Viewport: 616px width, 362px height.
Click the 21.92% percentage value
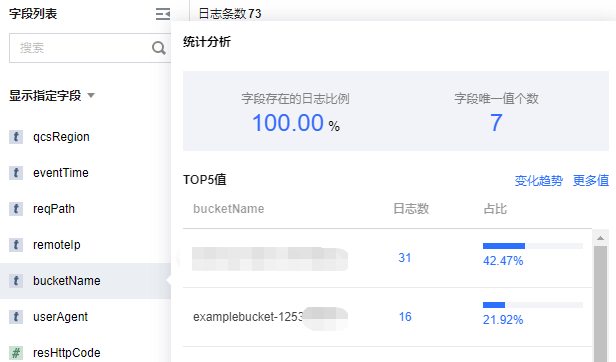[503, 320]
